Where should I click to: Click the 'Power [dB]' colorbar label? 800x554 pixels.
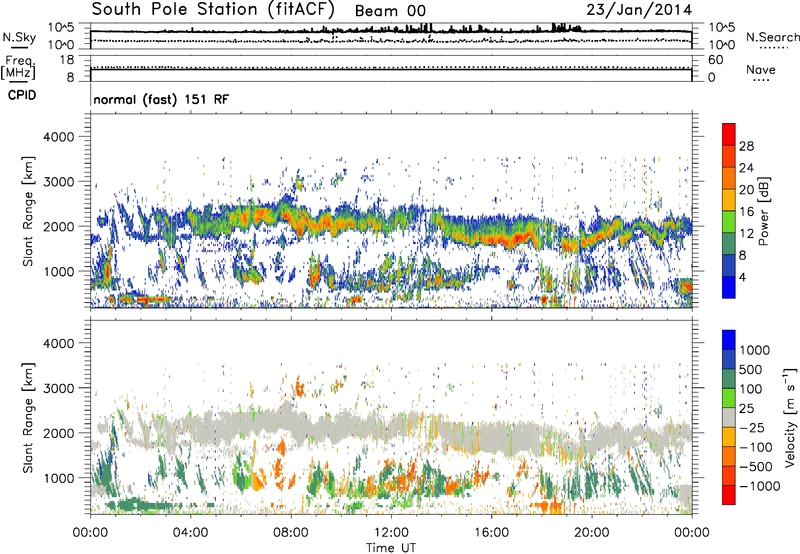(764, 211)
